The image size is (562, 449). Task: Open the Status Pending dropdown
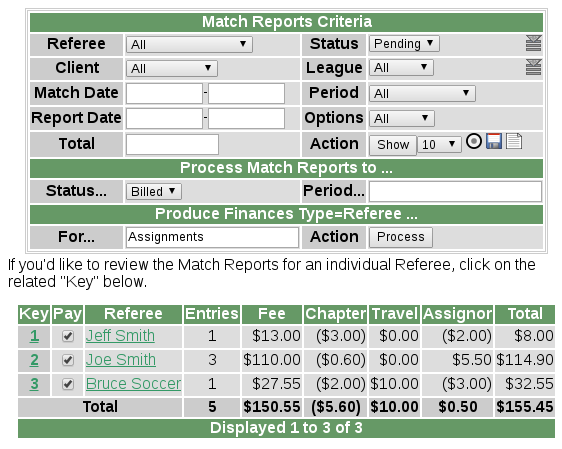tap(404, 44)
